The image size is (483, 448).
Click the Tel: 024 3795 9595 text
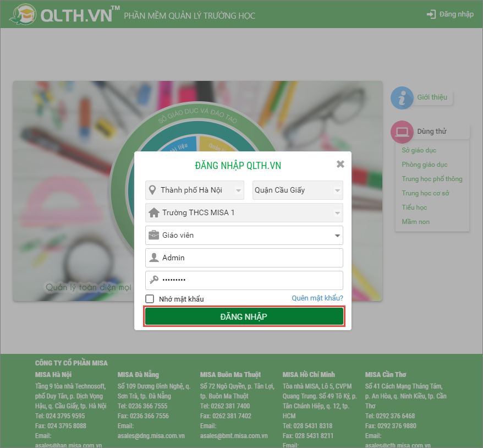pyautogui.click(x=60, y=416)
